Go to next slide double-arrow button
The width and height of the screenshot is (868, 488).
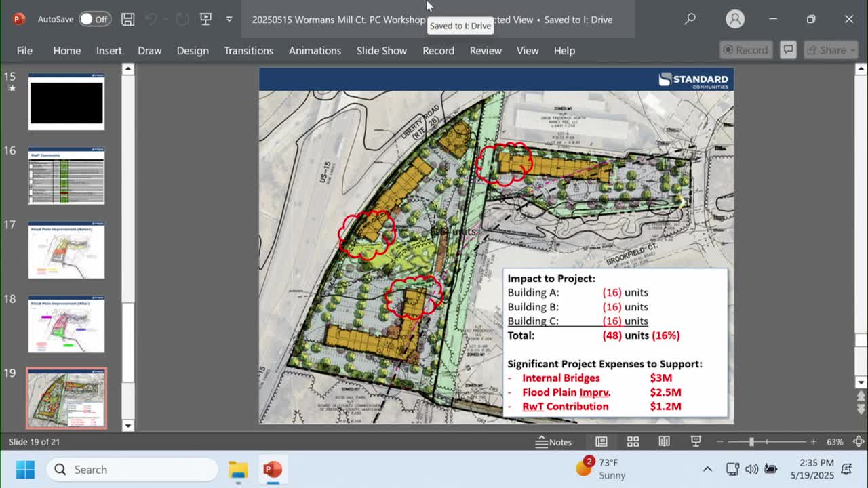point(861,409)
